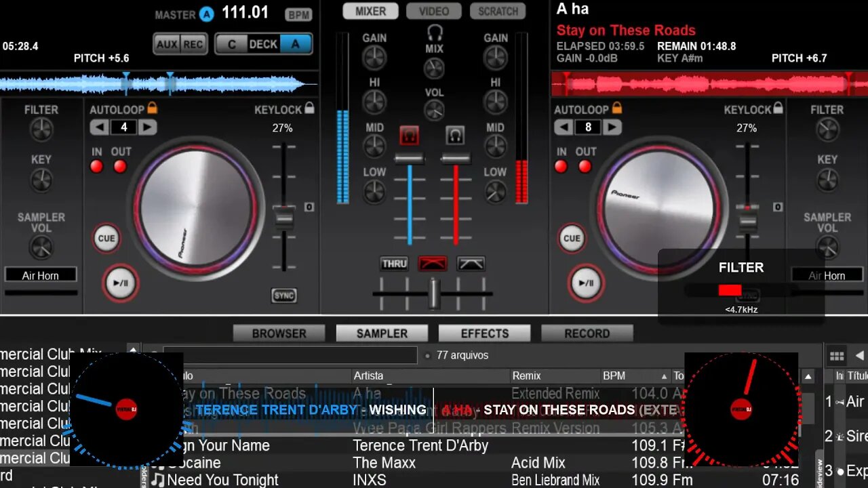Click the right deck FILTER knob

[x=827, y=129]
